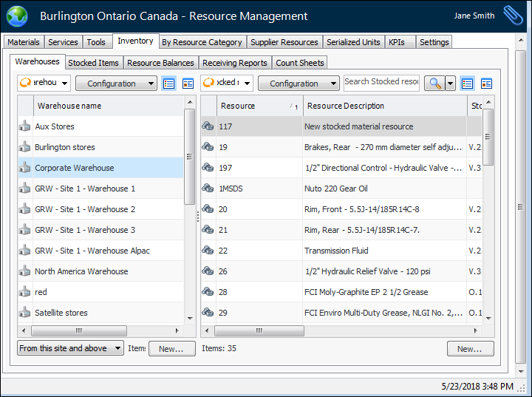Open the dropdown arrow next to search magnifier

[x=451, y=84]
